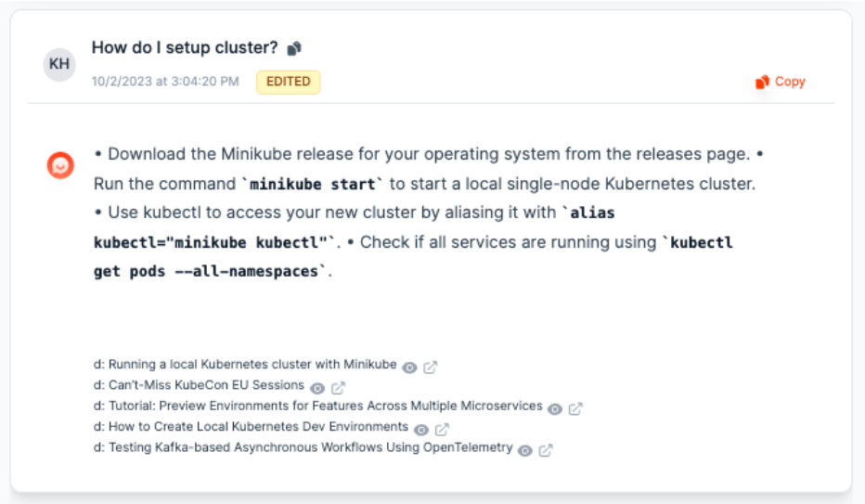Toggle preview eye for Tutorial: Preview Environments source
Screen dimensions: 865x504
click(x=555, y=408)
